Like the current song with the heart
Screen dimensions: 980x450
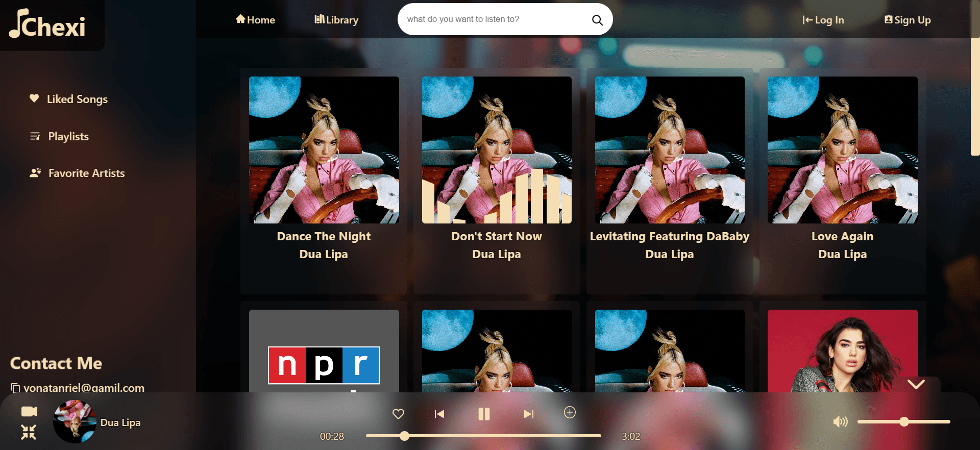(x=398, y=414)
